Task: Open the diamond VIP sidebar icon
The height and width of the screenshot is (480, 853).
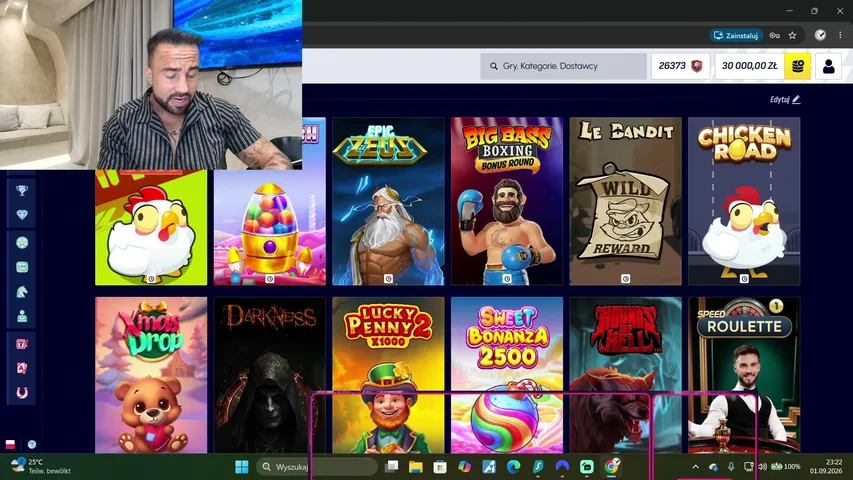Action: point(22,215)
